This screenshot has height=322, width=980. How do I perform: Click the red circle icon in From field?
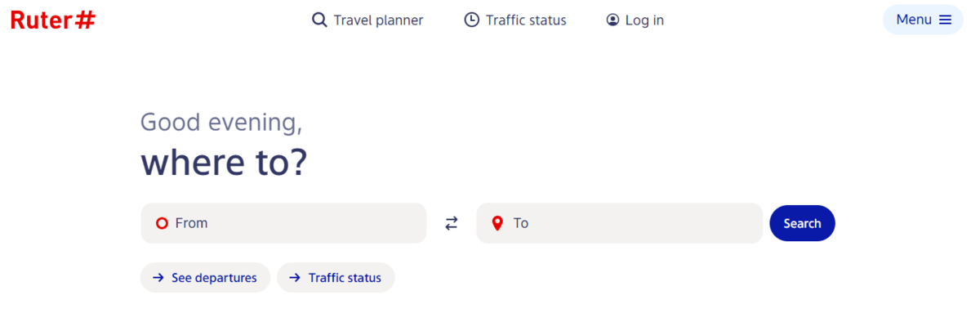pyautogui.click(x=162, y=223)
